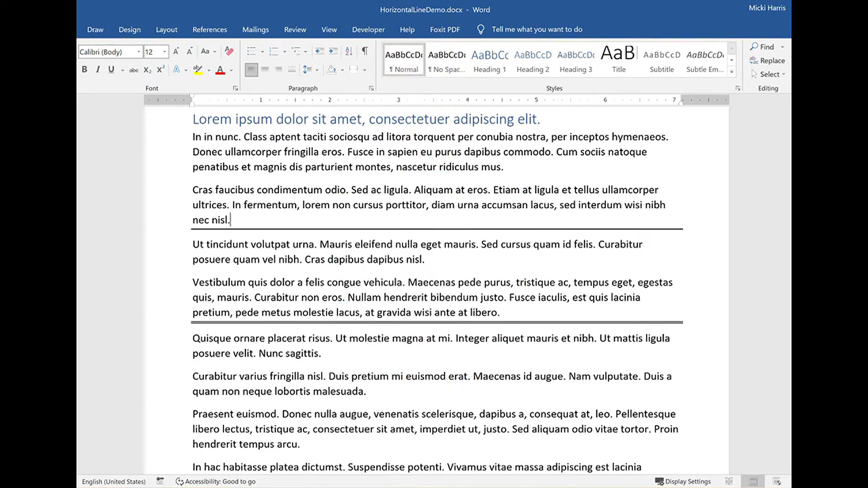Screen dimensions: 868x488
Task: Toggle Italic formatting
Action: click(98, 70)
